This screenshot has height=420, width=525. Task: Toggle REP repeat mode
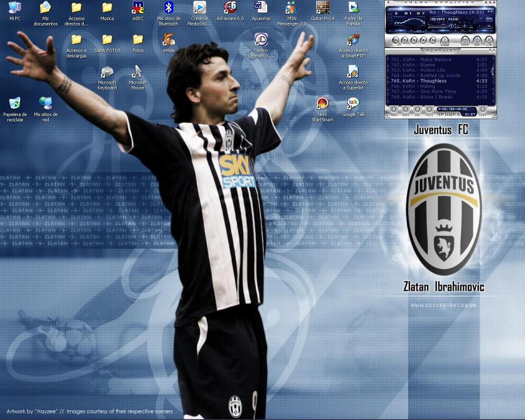[477, 41]
